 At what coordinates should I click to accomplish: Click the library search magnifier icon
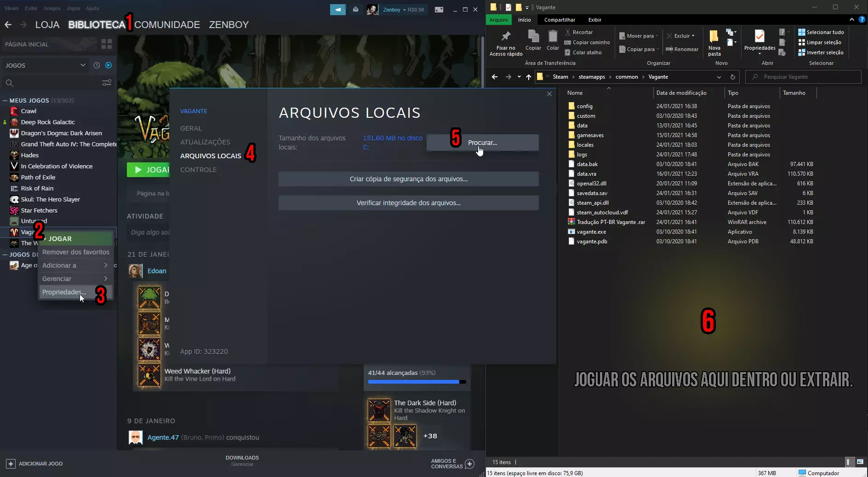coord(9,83)
